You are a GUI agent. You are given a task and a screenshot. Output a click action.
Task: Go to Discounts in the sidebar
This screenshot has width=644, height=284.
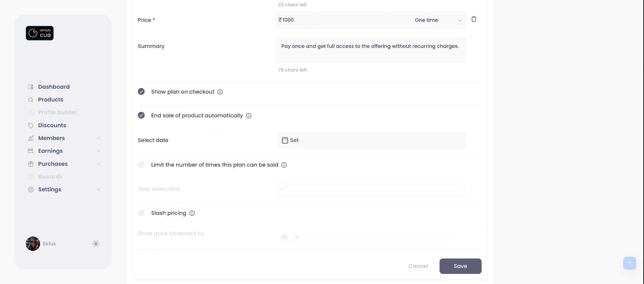pos(52,126)
